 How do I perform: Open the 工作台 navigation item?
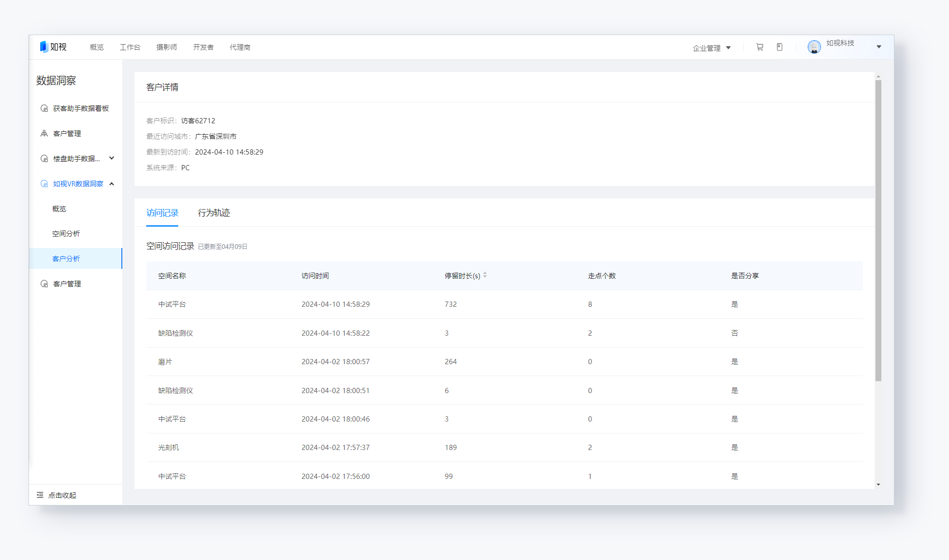click(x=130, y=47)
